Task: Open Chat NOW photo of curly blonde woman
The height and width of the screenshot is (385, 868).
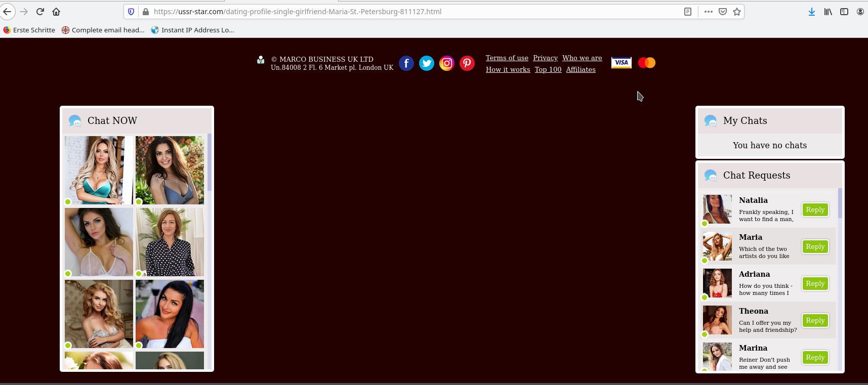Action: point(99,314)
